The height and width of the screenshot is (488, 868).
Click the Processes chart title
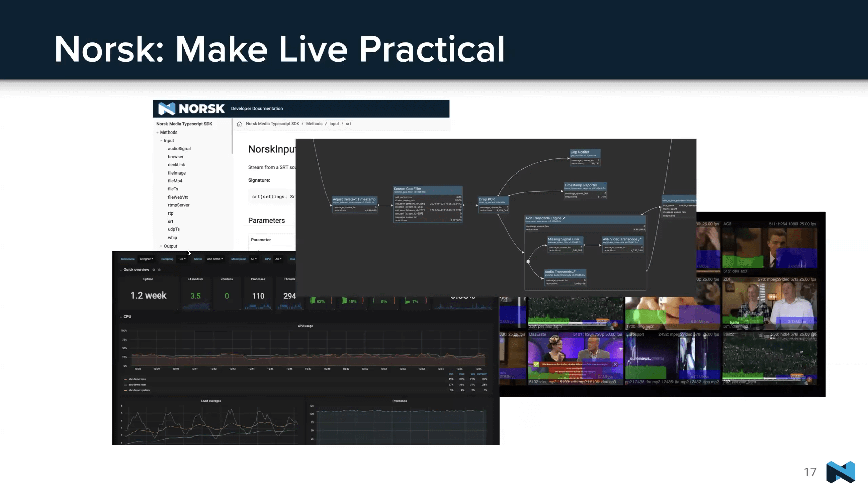point(399,401)
